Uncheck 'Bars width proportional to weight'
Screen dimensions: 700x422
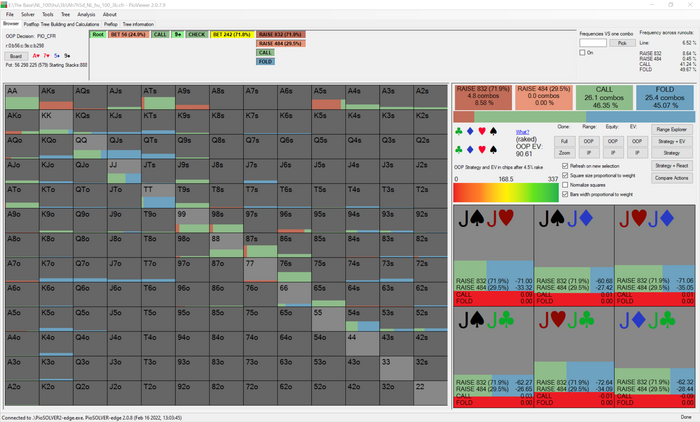coord(565,194)
